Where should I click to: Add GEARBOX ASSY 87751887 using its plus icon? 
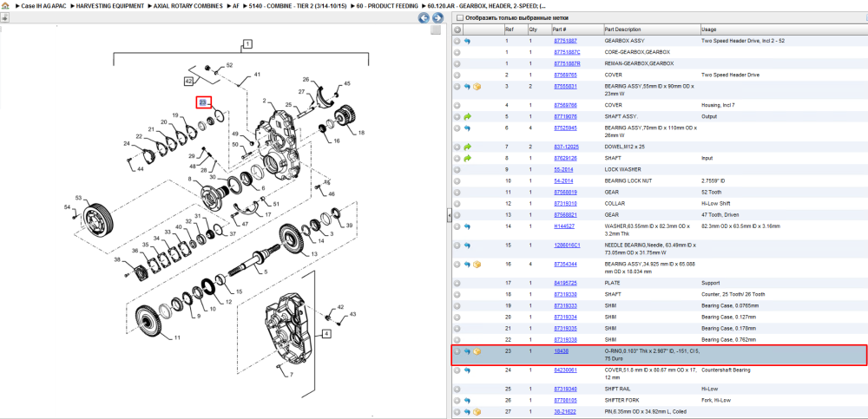[x=457, y=41]
